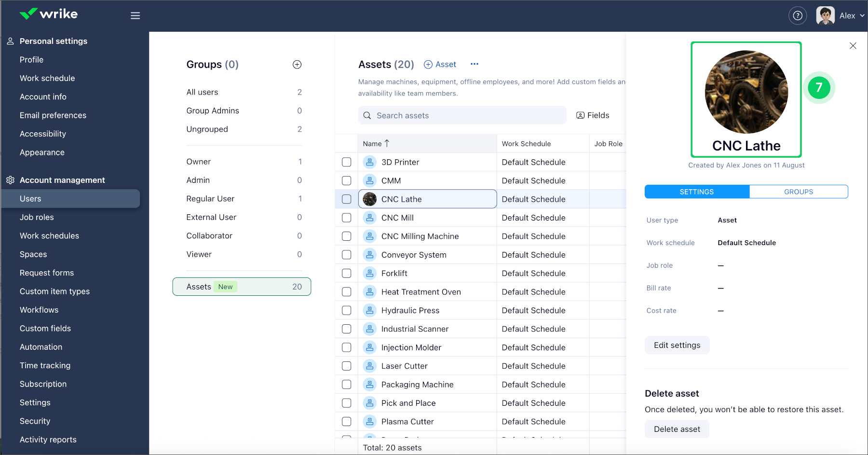Select the Forklift row checkbox

(346, 274)
